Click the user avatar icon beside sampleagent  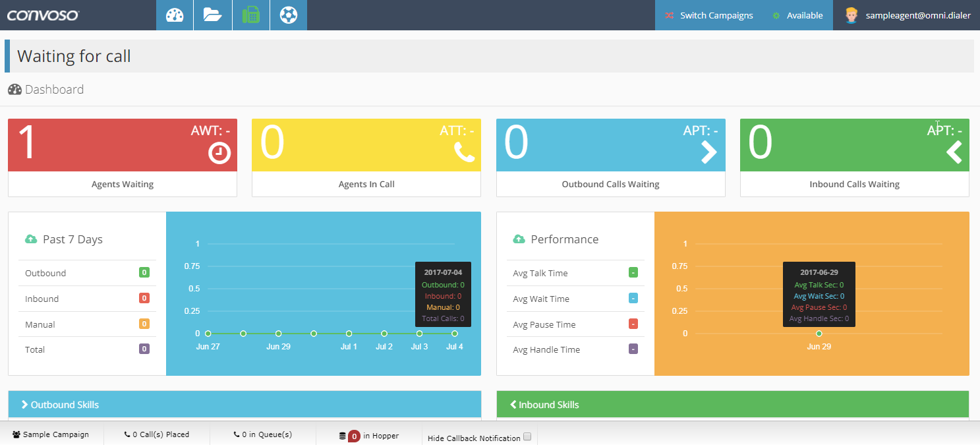851,15
